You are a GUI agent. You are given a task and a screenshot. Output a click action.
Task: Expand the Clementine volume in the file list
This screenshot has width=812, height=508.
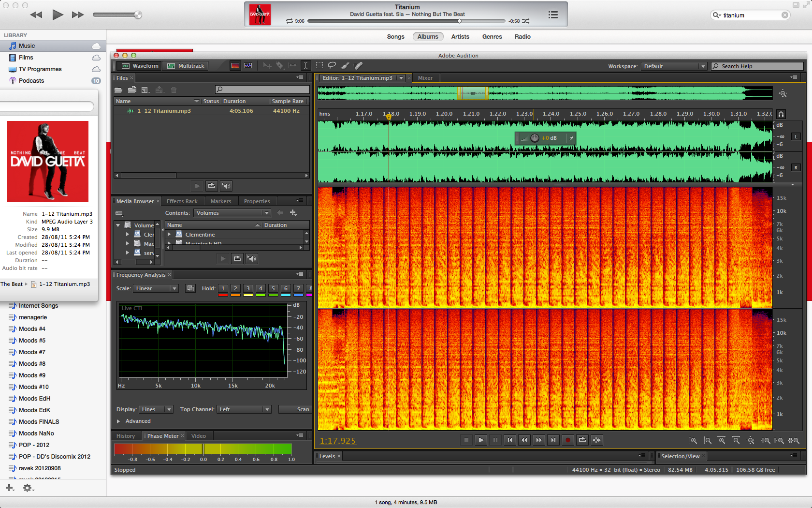[x=169, y=235]
